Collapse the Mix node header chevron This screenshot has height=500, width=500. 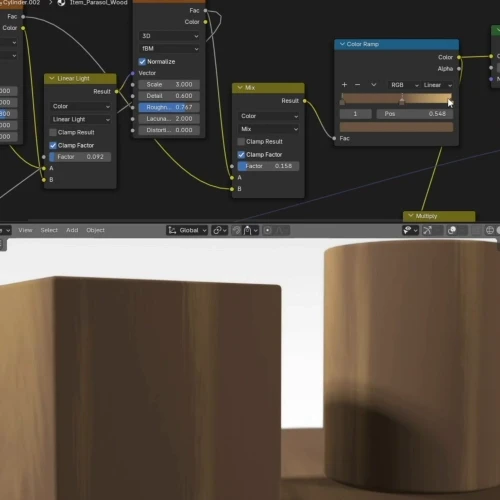click(240, 88)
